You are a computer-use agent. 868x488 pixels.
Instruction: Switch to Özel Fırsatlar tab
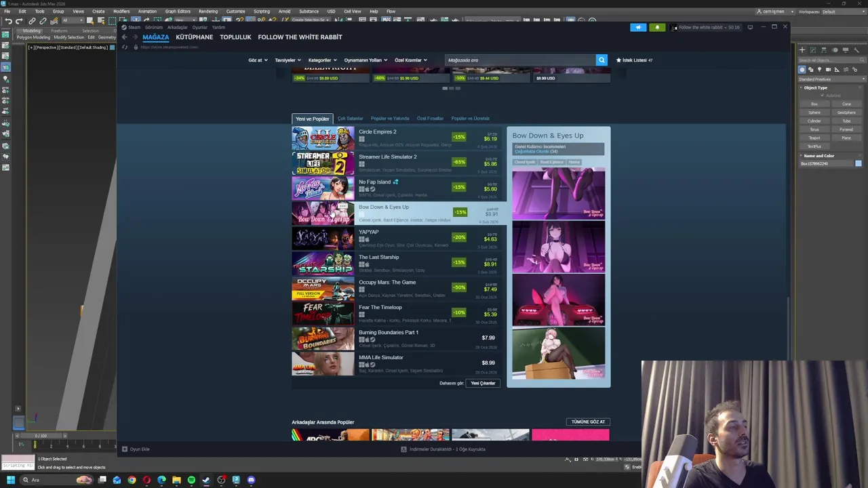(x=430, y=119)
